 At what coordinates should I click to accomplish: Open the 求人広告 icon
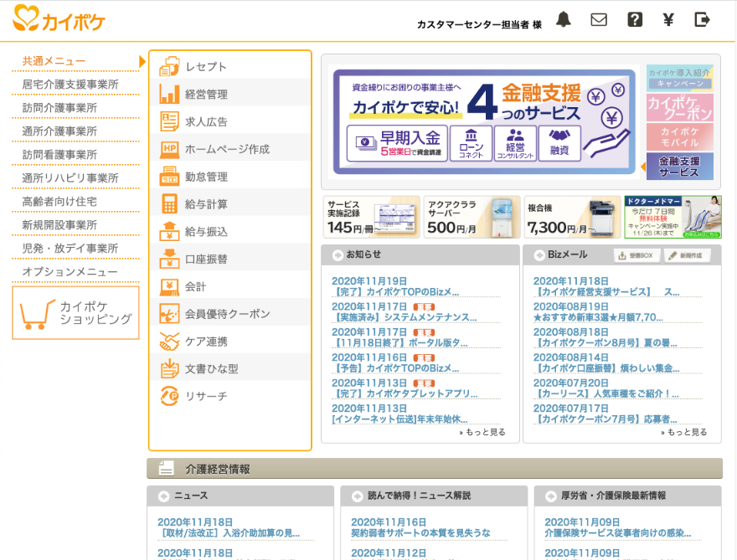click(169, 121)
